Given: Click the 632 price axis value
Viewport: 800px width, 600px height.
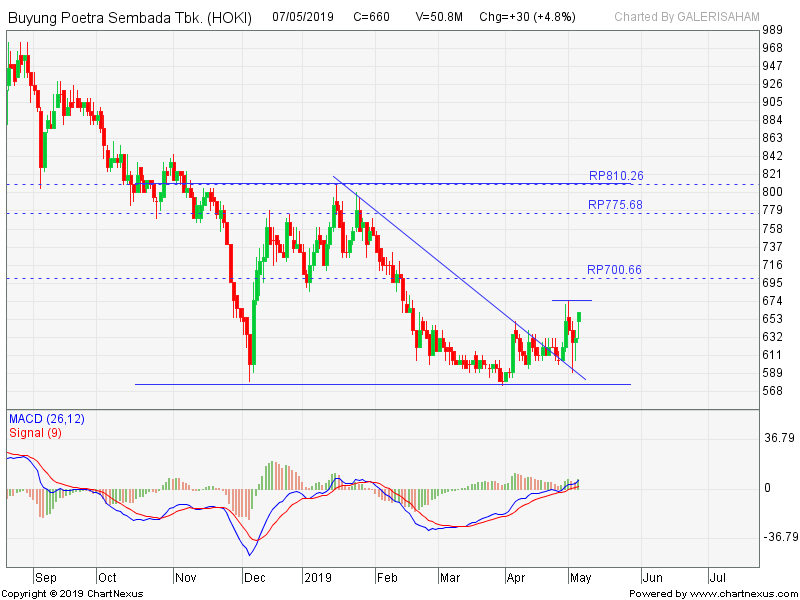Looking at the screenshot, I should (x=772, y=337).
